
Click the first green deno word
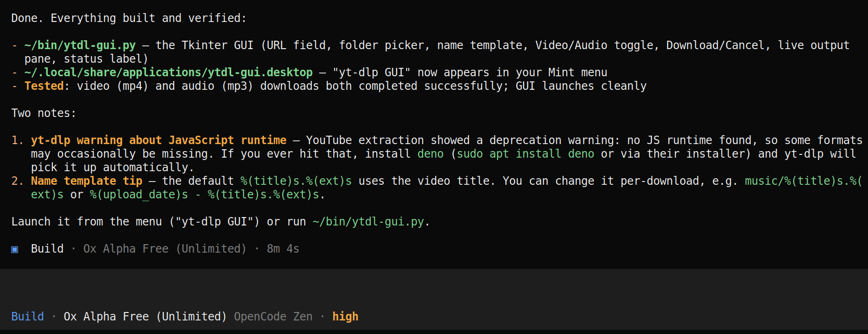430,154
